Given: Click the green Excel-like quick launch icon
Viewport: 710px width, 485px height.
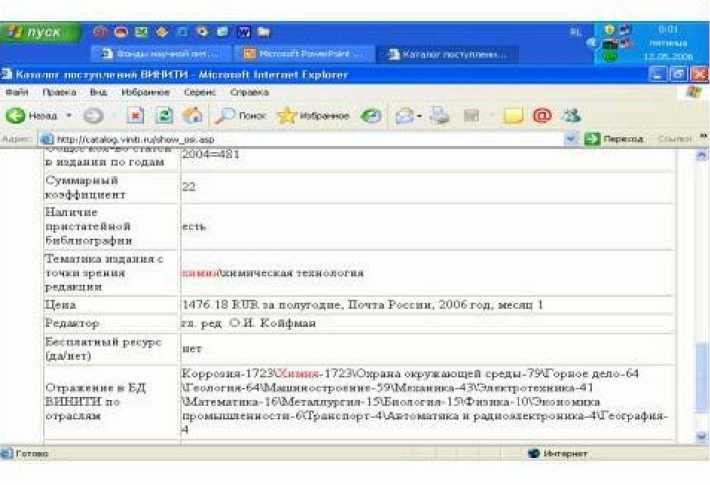Looking at the screenshot, I should pyautogui.click(x=141, y=32).
